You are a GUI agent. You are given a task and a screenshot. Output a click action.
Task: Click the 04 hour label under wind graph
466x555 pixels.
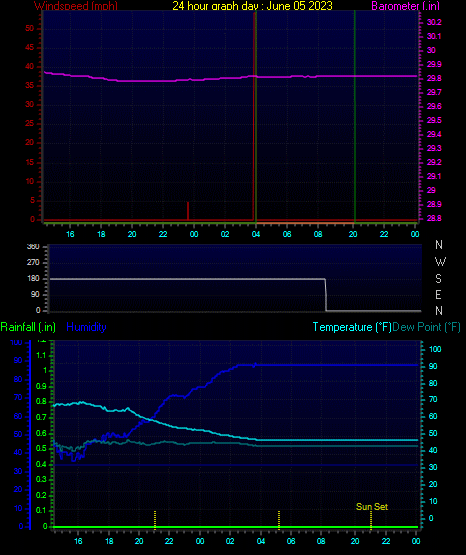click(256, 234)
